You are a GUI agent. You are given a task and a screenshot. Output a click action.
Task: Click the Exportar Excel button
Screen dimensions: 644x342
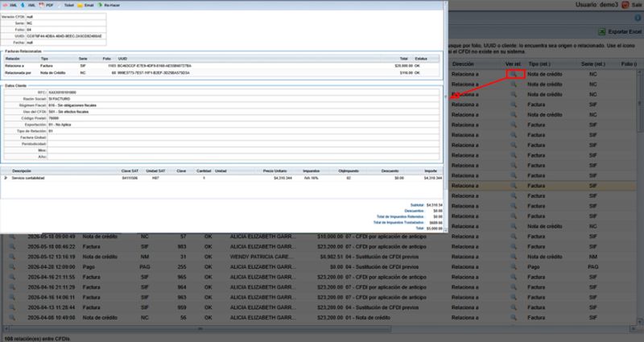coord(620,31)
